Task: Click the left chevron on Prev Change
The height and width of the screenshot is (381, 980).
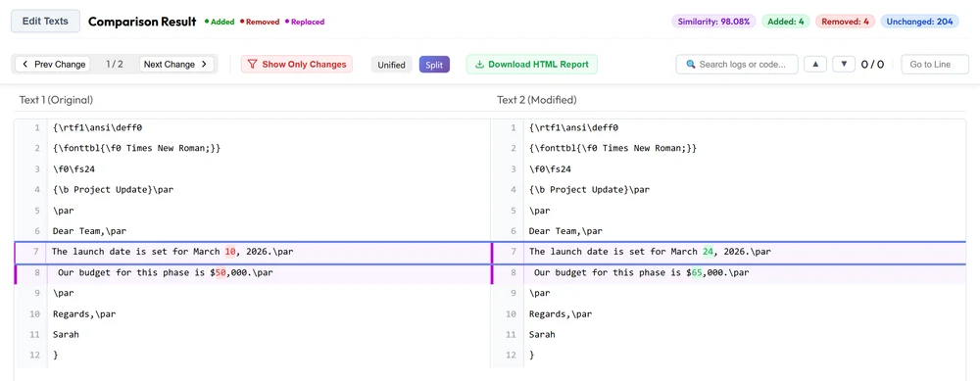Action: pos(25,65)
